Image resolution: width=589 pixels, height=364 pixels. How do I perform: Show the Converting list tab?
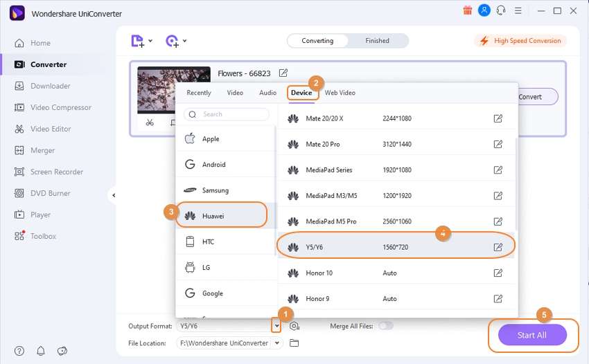coord(318,41)
